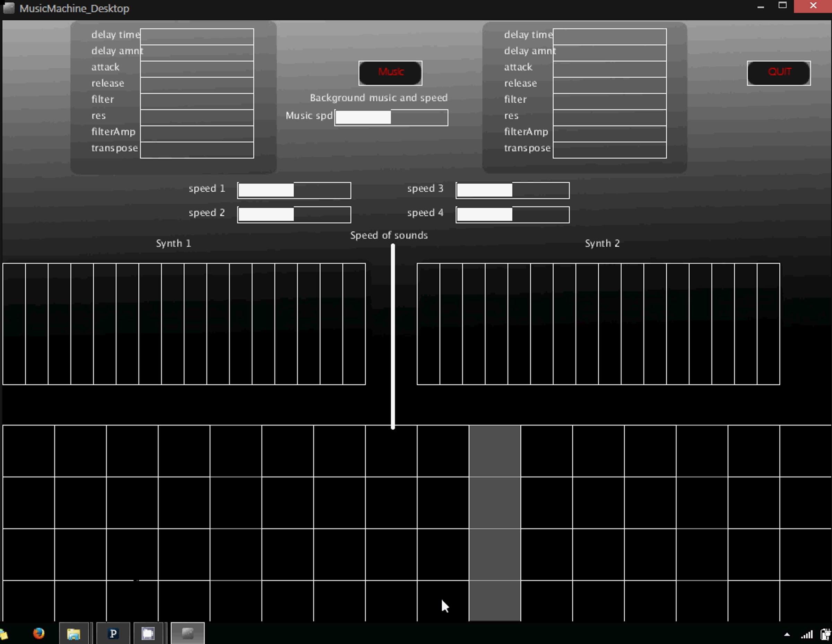Click the speed 2 slider
Screen dimensions: 832x644
(294, 215)
